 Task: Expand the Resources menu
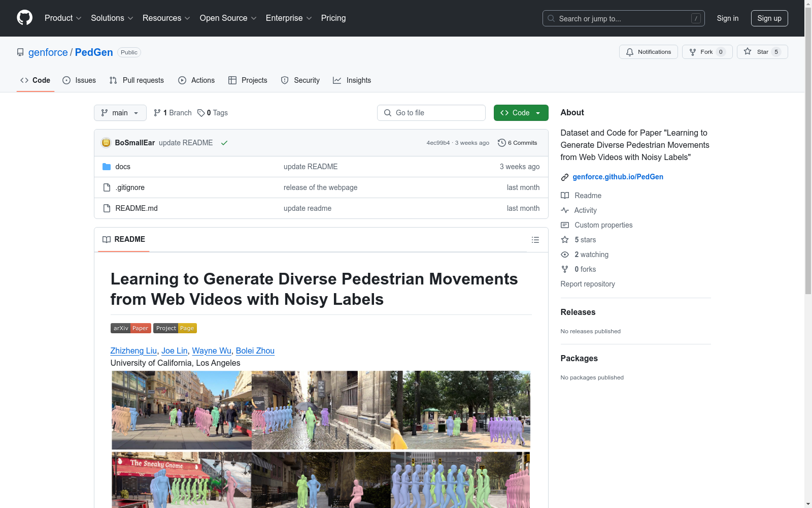click(166, 18)
